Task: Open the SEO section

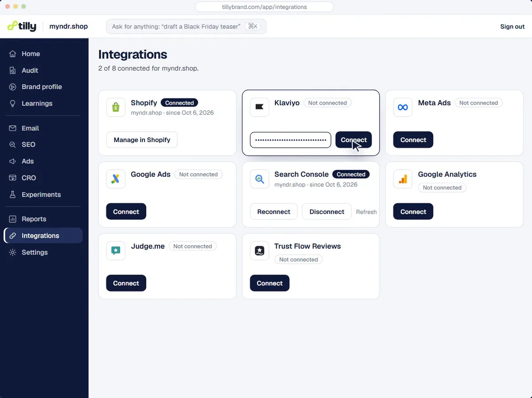Action: tap(43, 145)
